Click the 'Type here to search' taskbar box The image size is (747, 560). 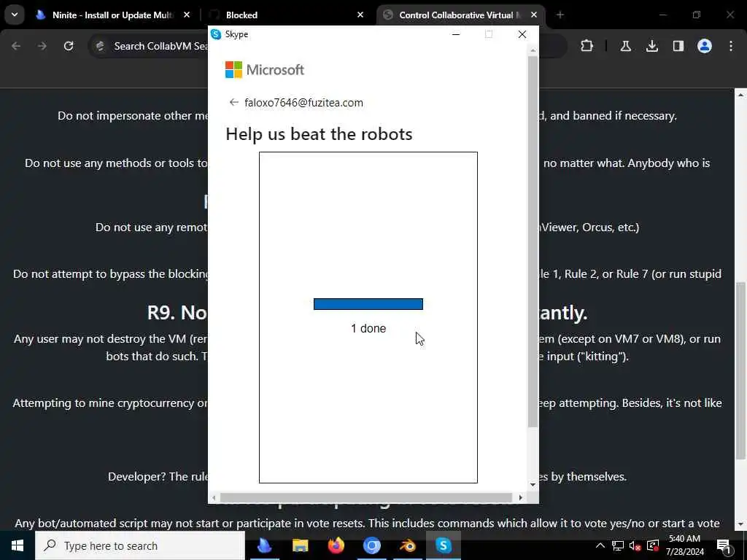[140, 545]
